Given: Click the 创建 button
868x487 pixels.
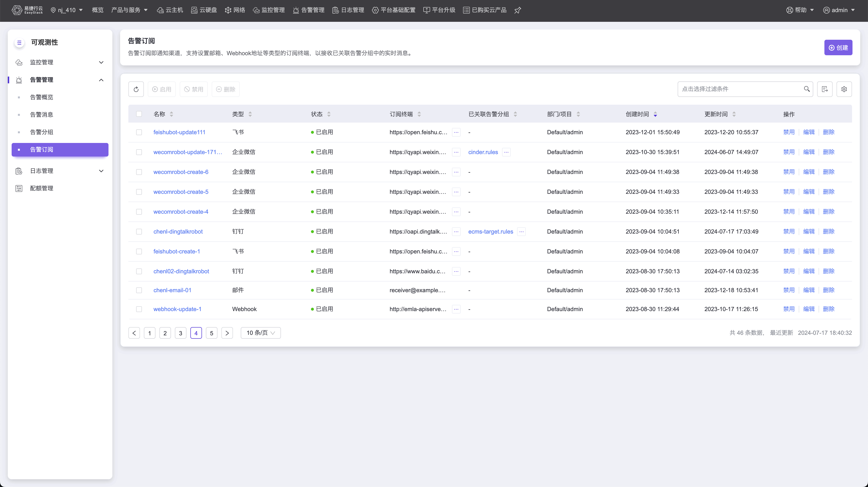Looking at the screenshot, I should [x=838, y=47].
